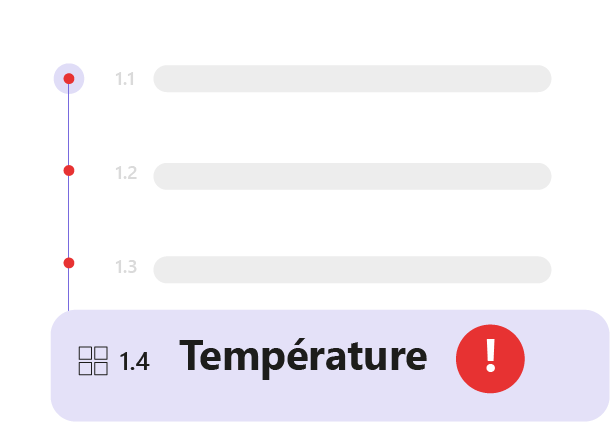This screenshot has height=422, width=610.
Task: Open the grey placeholder bar for 1.1
Action: pos(352,78)
